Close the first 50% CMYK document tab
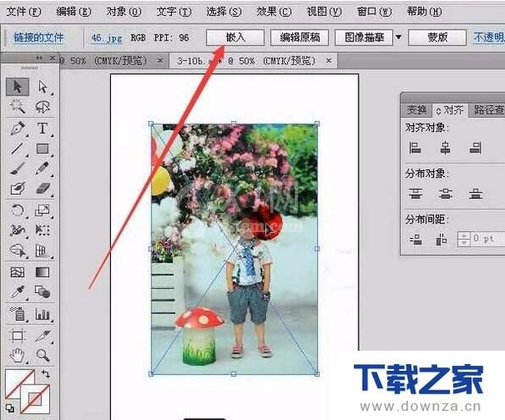Viewport: 505px width, 420px height. tap(160, 60)
